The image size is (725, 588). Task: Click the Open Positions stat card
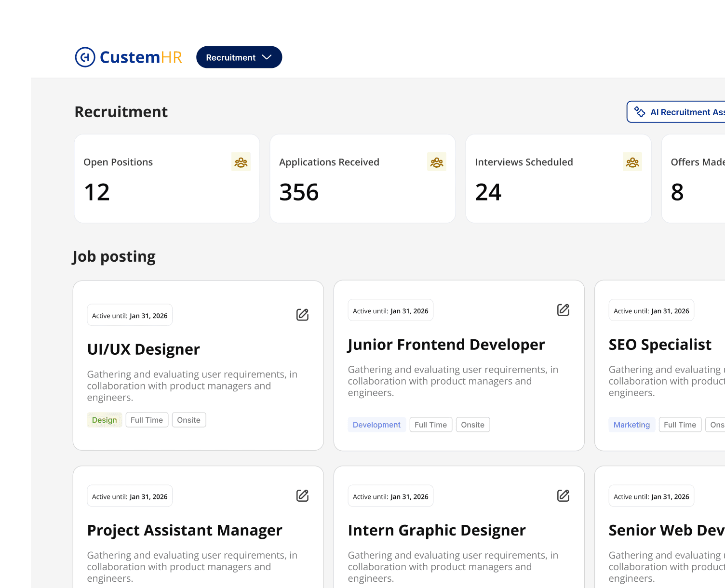click(167, 179)
